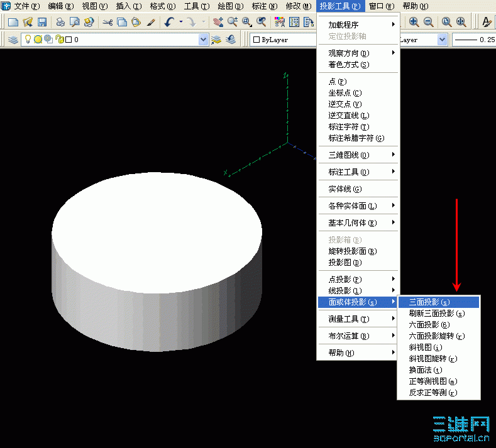This screenshot has height=448, width=496.
Task: Select 旋转投影面(R) menu item
Action: pos(358,251)
